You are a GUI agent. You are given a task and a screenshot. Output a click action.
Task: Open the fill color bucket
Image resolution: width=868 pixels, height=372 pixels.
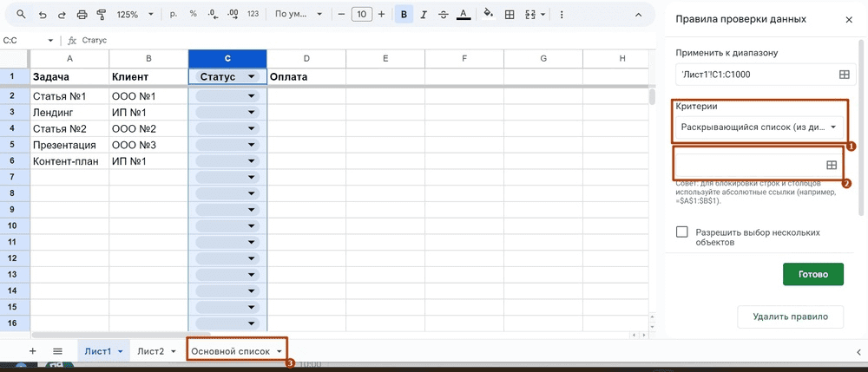coord(488,13)
